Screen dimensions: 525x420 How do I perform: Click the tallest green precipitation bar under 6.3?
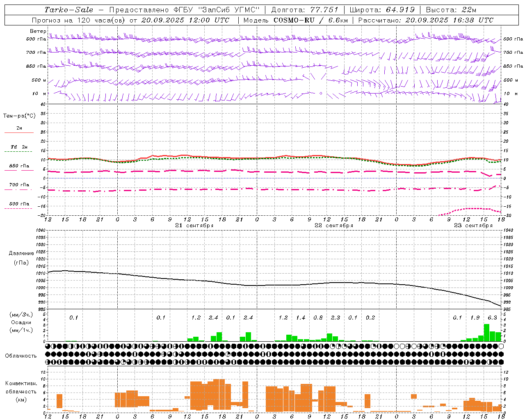point(486,333)
